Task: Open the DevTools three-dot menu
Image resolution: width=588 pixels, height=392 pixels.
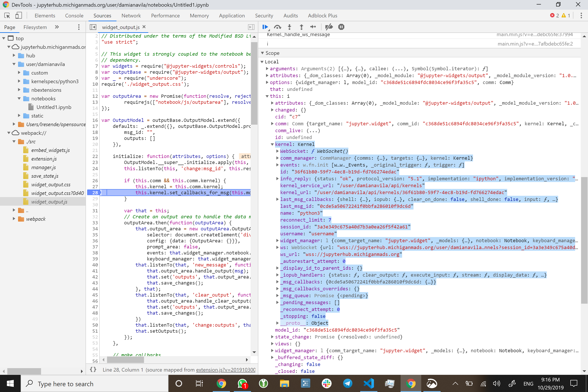Action: click(x=582, y=15)
